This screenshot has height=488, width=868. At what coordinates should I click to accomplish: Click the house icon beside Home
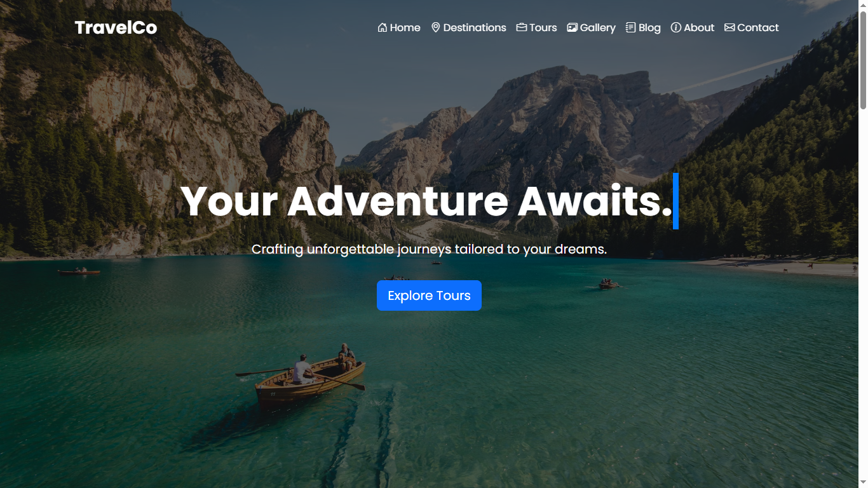pyautogui.click(x=383, y=27)
